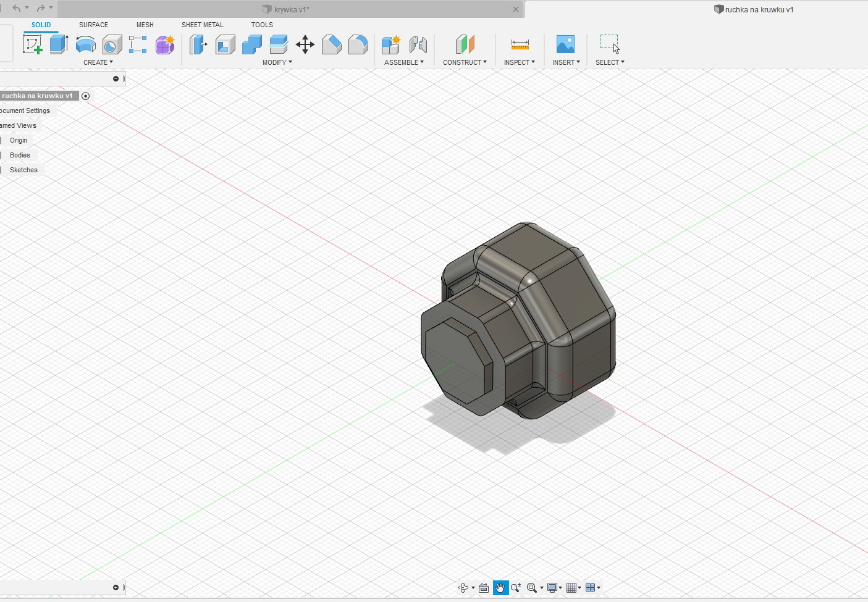The width and height of the screenshot is (868, 602).
Task: Select the Revolve tool
Action: pos(85,44)
